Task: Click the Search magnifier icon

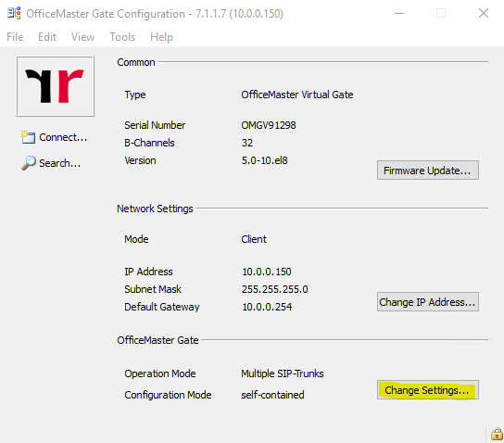Action: 29,163
